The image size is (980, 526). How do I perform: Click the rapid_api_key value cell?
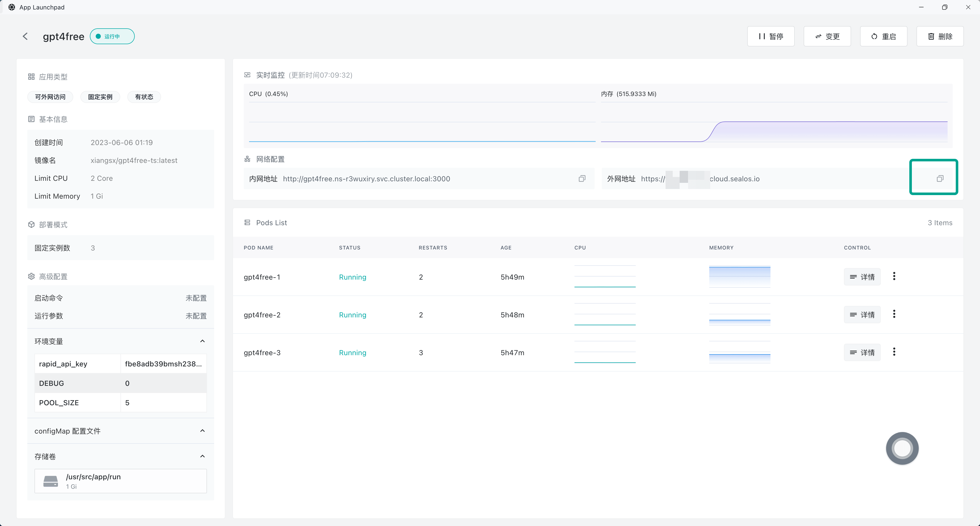pos(163,364)
